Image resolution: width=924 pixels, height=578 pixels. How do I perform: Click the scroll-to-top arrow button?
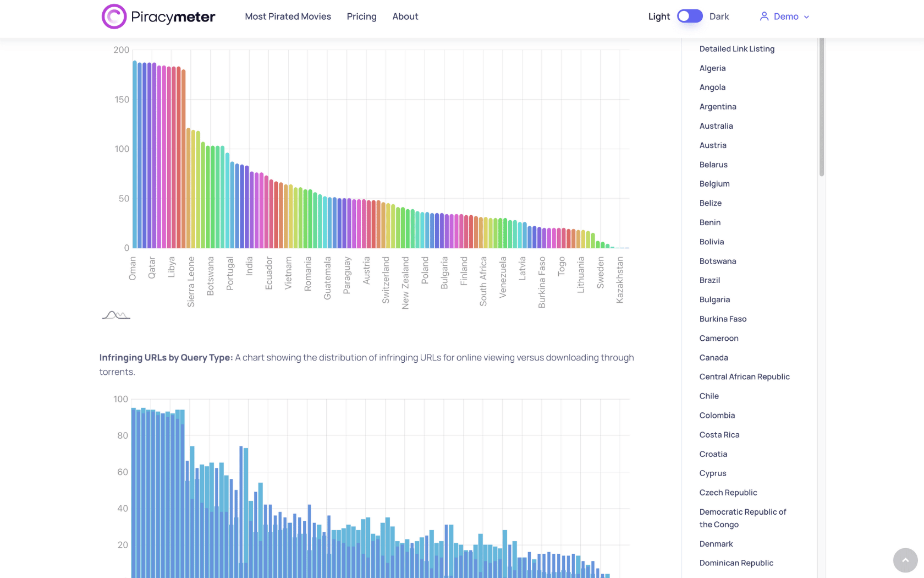[905, 560]
